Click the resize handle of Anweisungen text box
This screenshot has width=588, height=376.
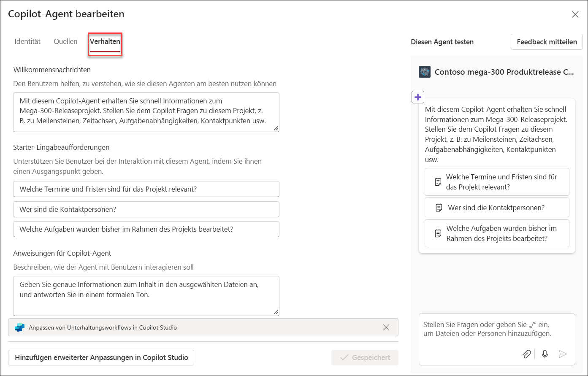276,312
